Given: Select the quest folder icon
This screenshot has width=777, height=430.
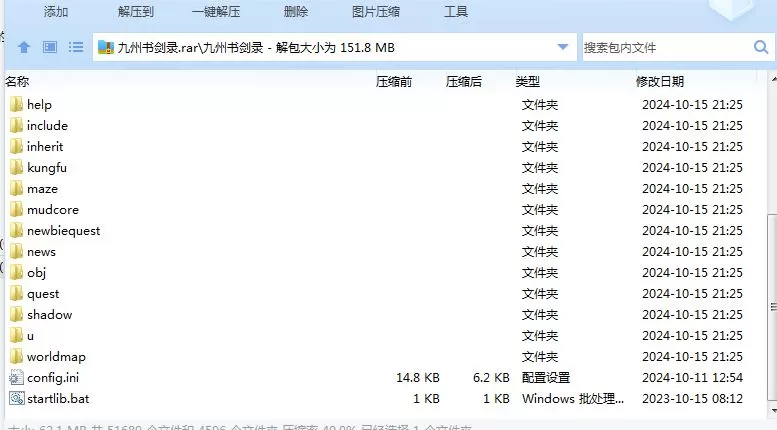Looking at the screenshot, I should click(16, 293).
